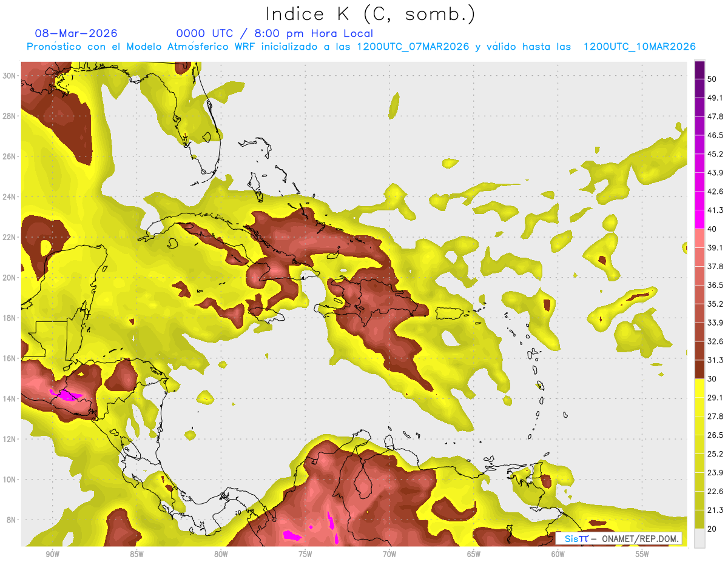Select the date label "08-Mar-2026"
This screenshot has width=728, height=562.
[76, 33]
